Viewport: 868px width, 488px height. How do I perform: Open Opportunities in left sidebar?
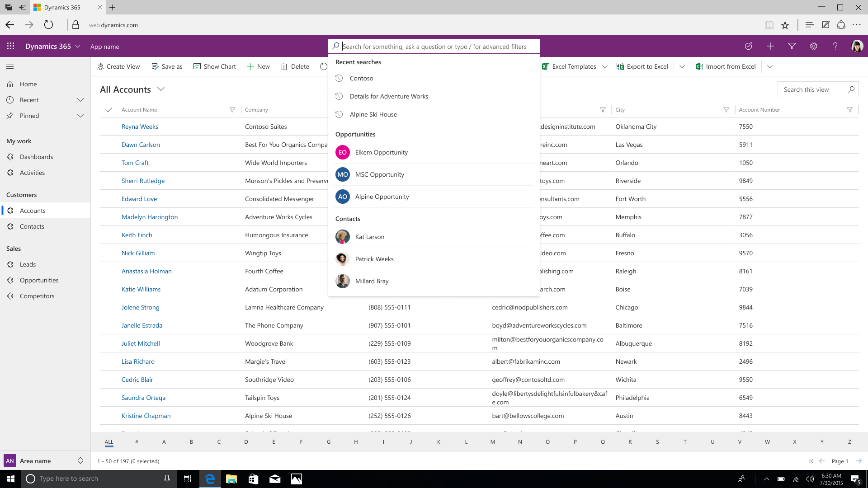pos(39,279)
